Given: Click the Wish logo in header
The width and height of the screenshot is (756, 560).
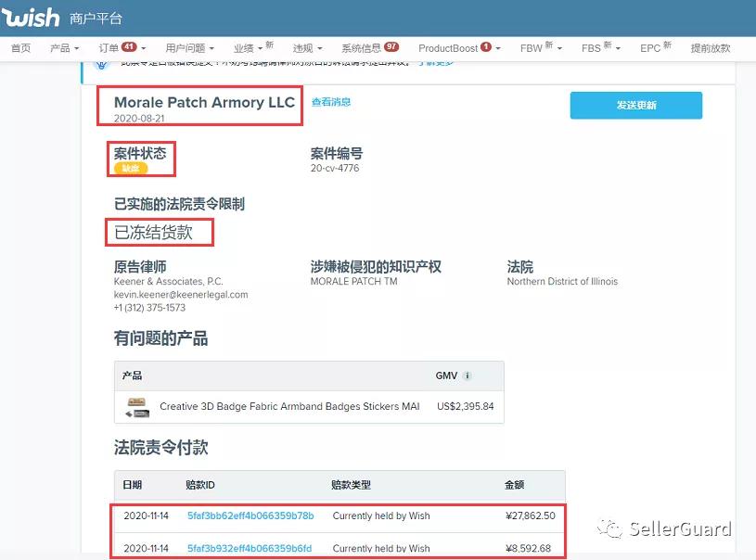Looking at the screenshot, I should pos(31,18).
